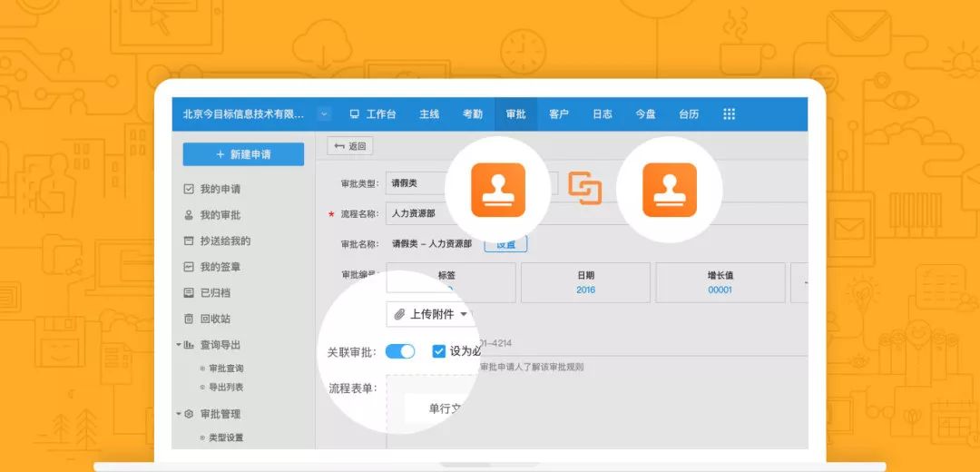Image resolution: width=980 pixels, height=472 pixels.
Task: Open the 客户 tab
Action: (559, 114)
